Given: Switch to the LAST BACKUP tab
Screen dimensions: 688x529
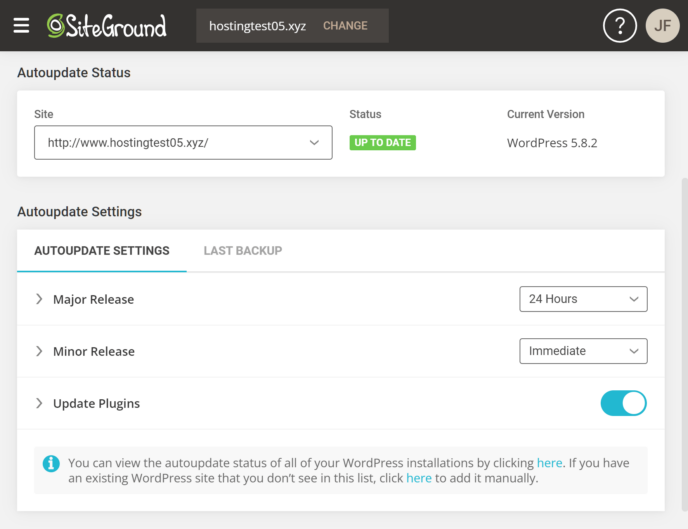Looking at the screenshot, I should pyautogui.click(x=243, y=250).
